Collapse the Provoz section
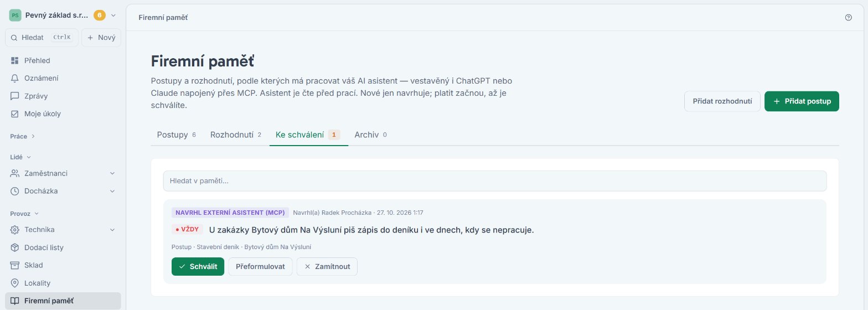The image size is (868, 310). point(25,213)
